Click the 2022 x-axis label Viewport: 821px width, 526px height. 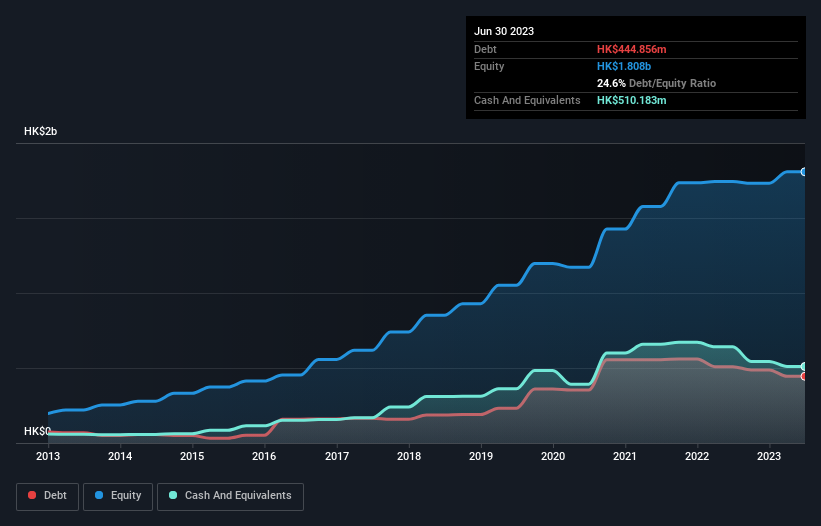coord(697,456)
